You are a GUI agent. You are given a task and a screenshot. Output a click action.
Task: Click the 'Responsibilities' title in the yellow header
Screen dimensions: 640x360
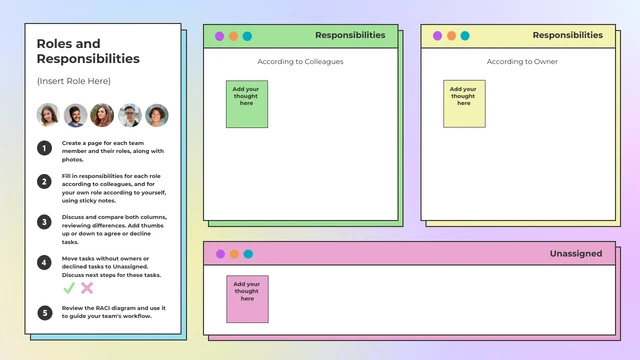tap(568, 35)
